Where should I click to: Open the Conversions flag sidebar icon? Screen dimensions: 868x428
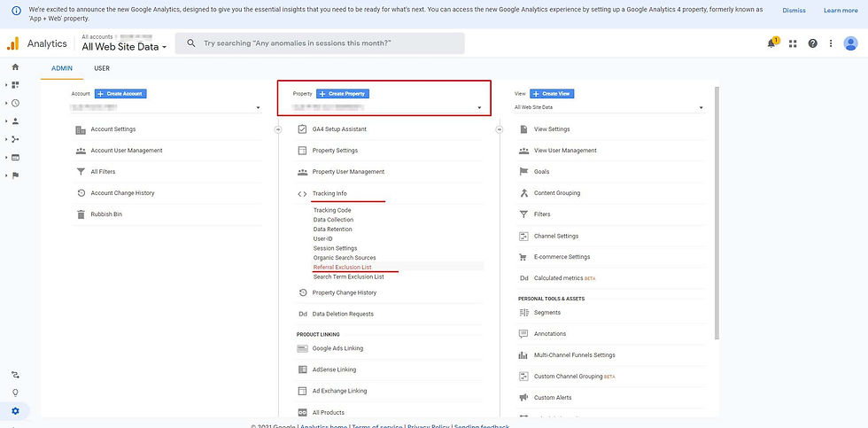click(16, 175)
